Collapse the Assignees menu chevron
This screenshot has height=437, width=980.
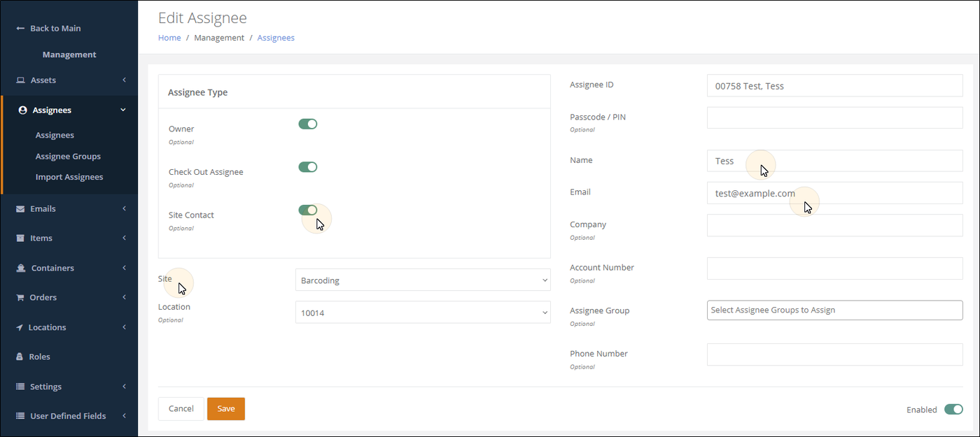[x=123, y=110]
